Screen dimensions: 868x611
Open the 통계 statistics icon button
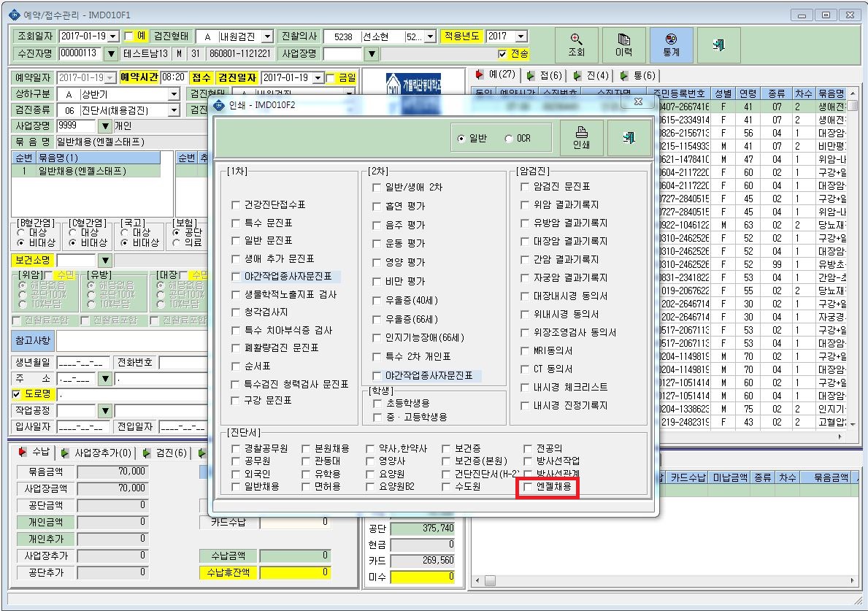[671, 45]
